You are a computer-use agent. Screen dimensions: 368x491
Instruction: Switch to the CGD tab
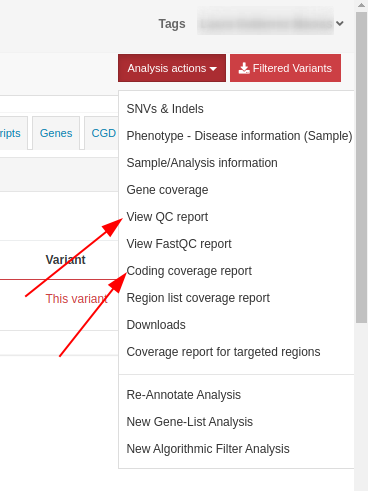(103, 133)
